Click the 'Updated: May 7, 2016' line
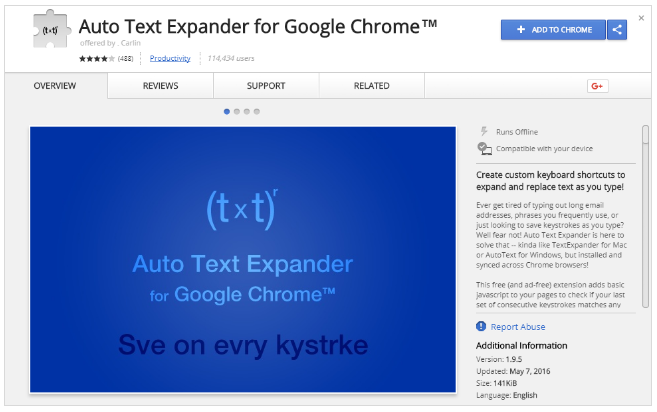657x412 pixels. click(x=513, y=371)
